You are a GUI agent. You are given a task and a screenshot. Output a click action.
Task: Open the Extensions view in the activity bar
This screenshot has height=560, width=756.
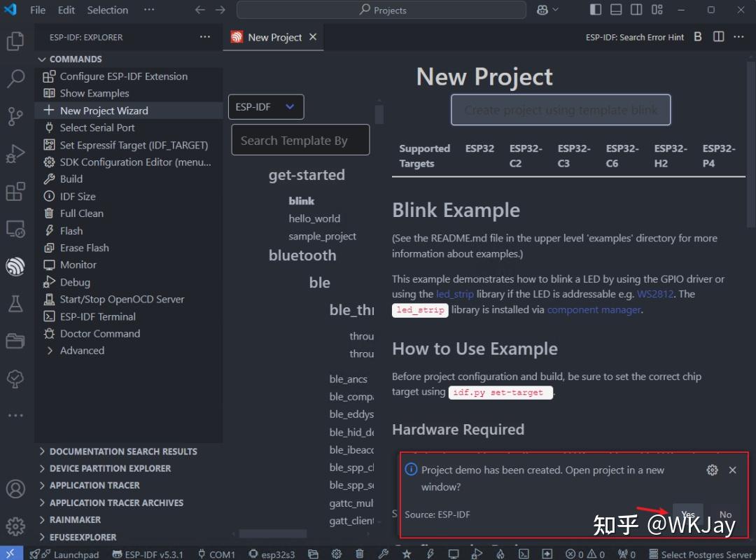click(15, 192)
